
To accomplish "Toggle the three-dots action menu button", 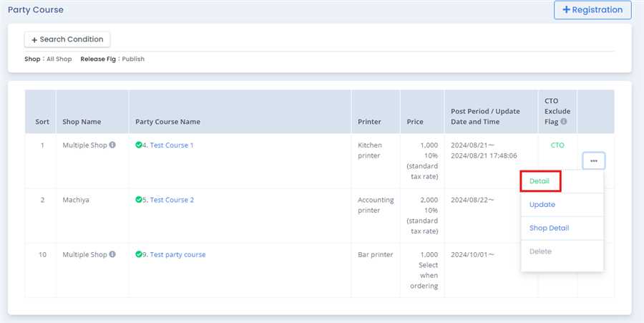I will click(x=594, y=161).
